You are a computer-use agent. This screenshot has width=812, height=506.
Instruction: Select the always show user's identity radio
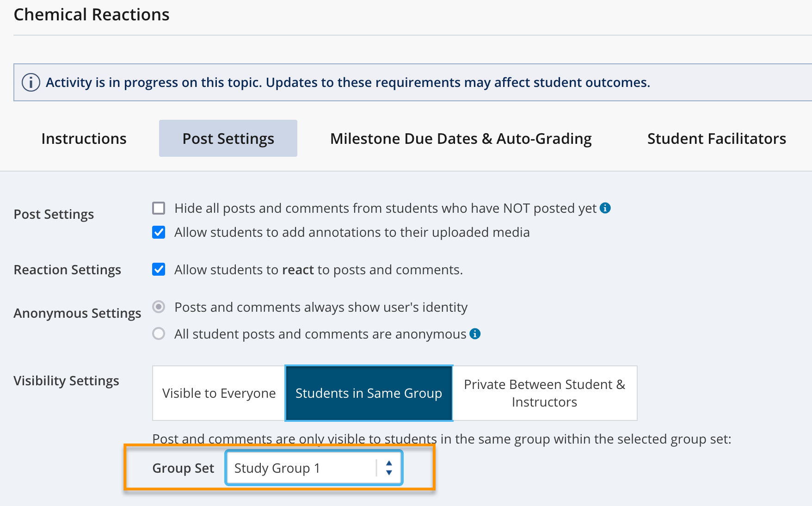(159, 307)
